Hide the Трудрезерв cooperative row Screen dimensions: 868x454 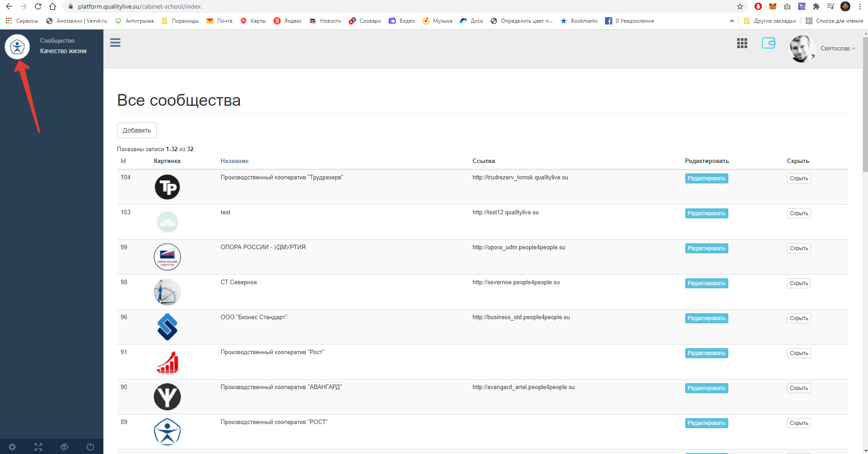pyautogui.click(x=799, y=178)
